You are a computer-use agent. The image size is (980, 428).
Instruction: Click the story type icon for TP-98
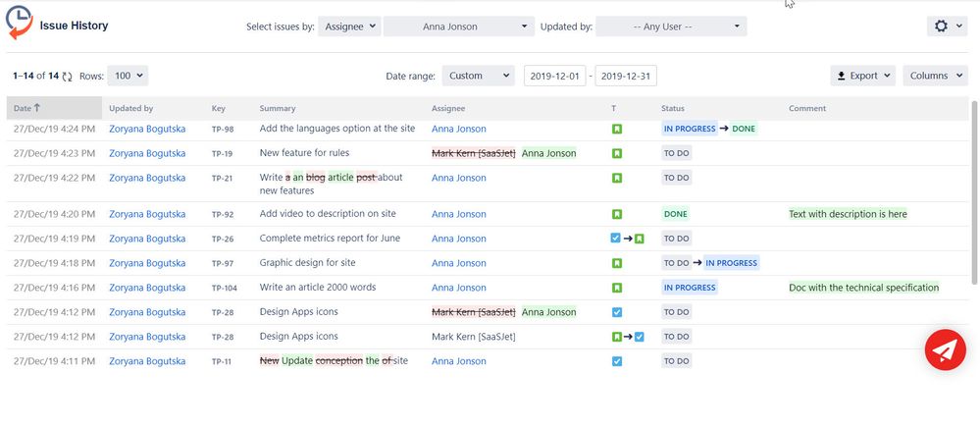(617, 129)
